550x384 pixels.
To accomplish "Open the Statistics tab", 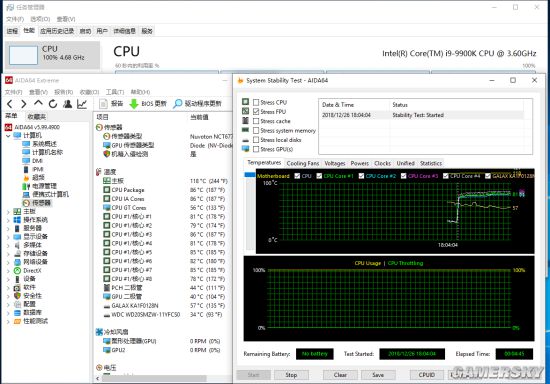I will 431,163.
